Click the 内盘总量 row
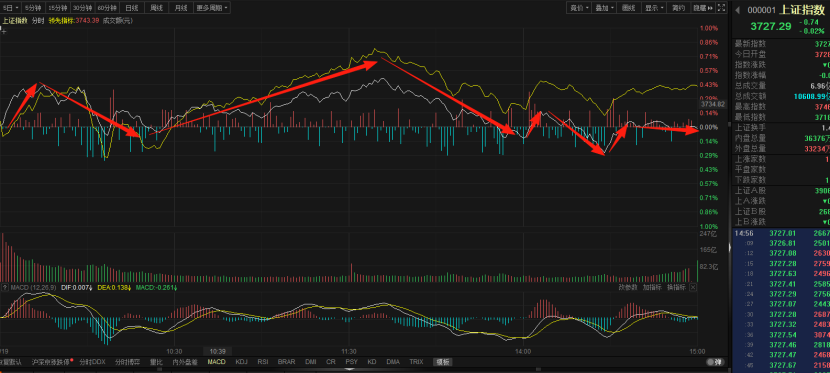Viewport: 830px width, 373px height. tap(781, 138)
